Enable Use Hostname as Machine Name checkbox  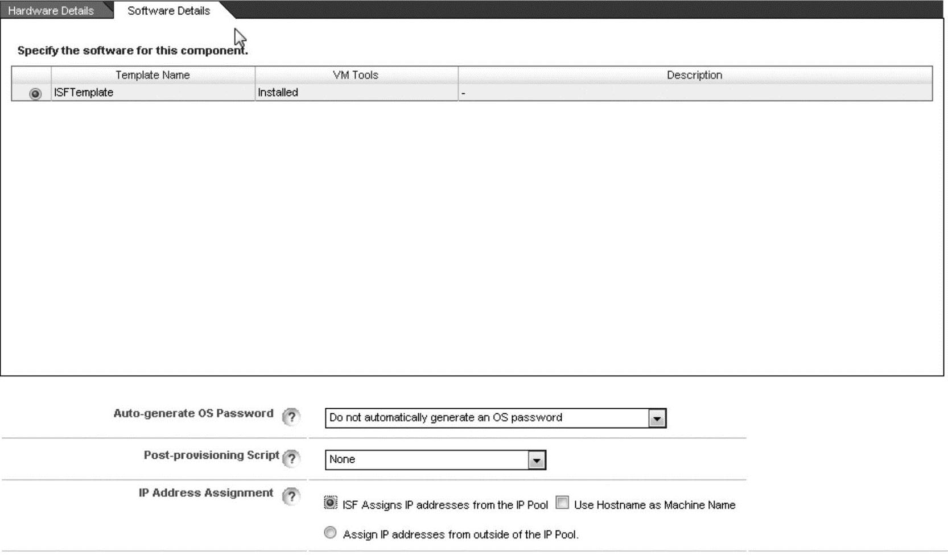(x=562, y=503)
